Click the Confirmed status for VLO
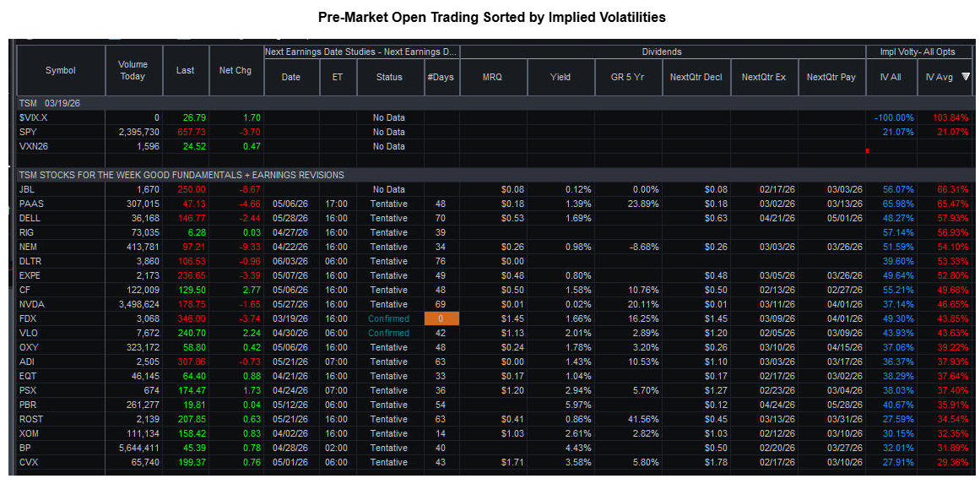This screenshot has width=980, height=484. pos(388,333)
